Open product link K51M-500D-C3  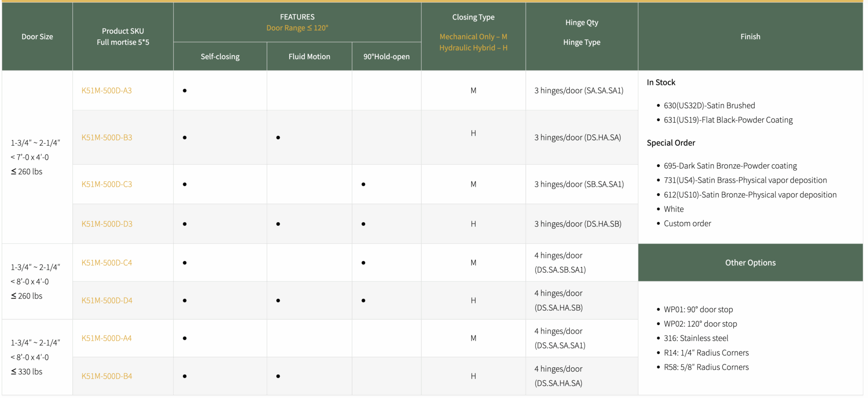pos(107,184)
